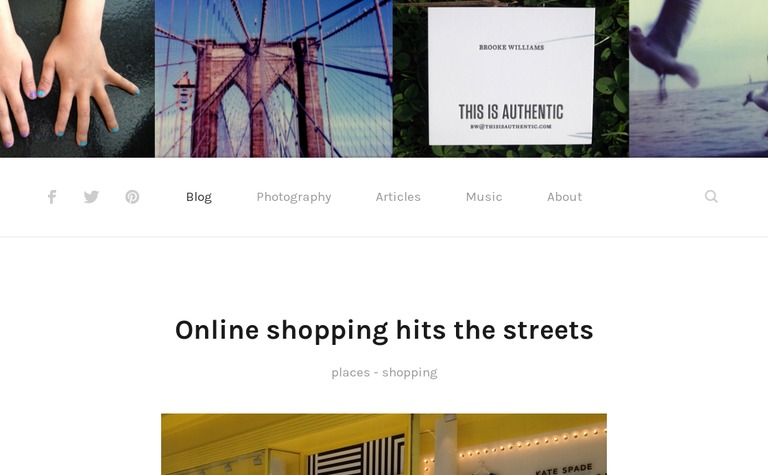Click the This Is Authentic business card image

511,78
